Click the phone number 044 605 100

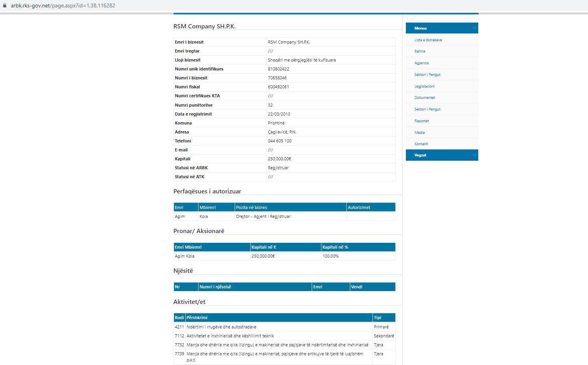(x=279, y=141)
